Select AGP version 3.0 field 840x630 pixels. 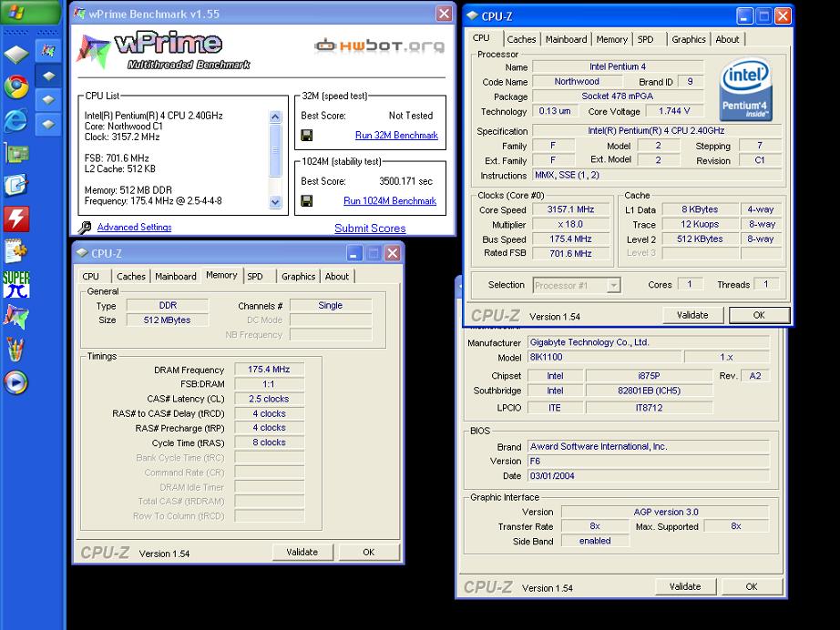click(665, 512)
